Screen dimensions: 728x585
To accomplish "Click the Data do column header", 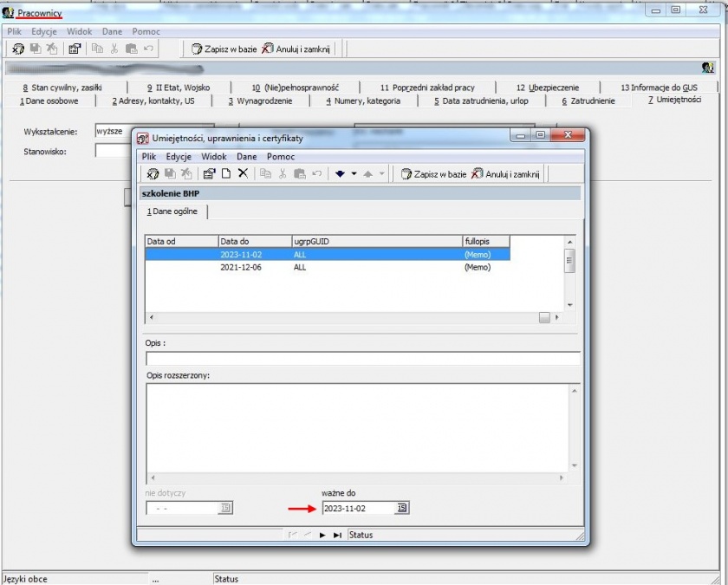I will point(255,241).
